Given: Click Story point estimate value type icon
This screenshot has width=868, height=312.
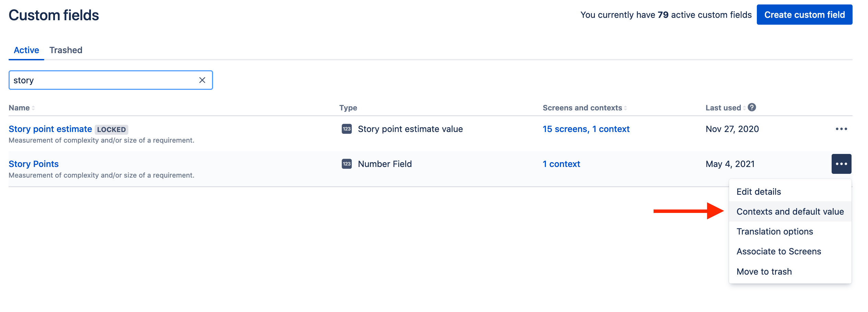Looking at the screenshot, I should click(347, 129).
